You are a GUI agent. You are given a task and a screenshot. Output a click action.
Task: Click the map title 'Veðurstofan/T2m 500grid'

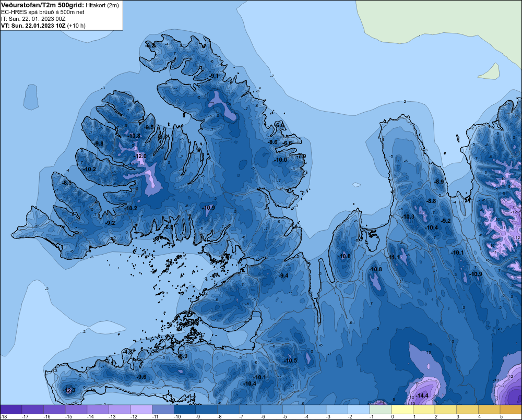(x=42, y=5)
